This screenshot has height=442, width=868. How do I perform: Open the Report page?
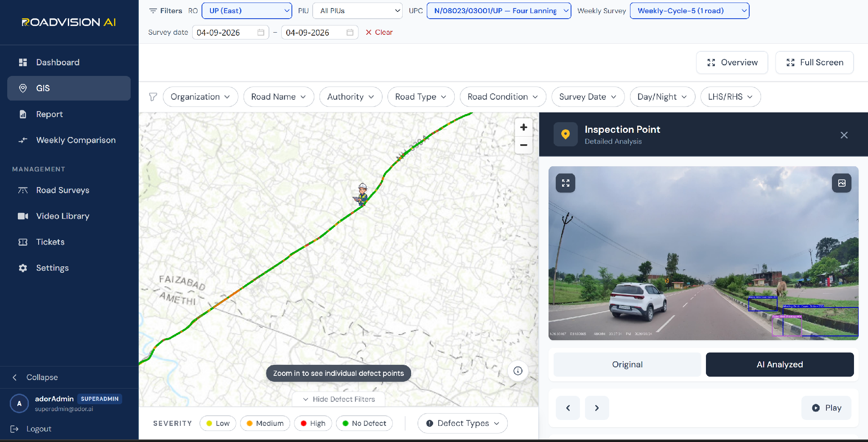coord(69,114)
